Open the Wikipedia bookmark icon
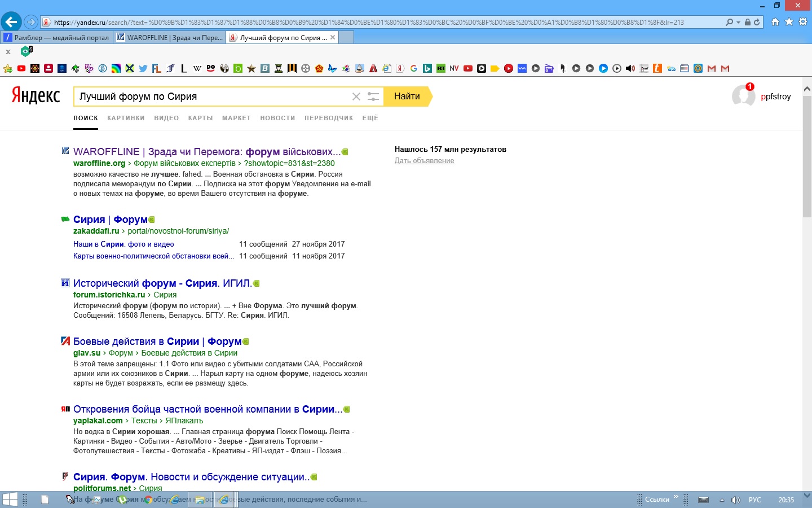This screenshot has height=508, width=812. 197,68
